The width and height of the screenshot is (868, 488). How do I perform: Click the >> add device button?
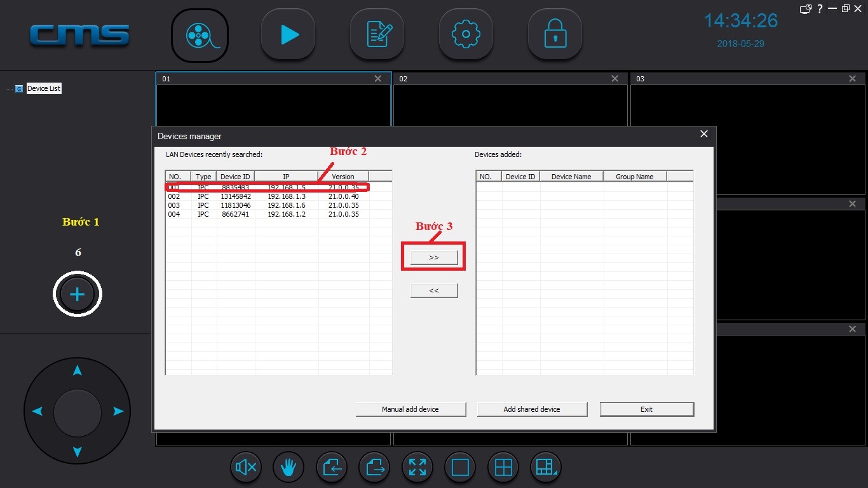434,257
